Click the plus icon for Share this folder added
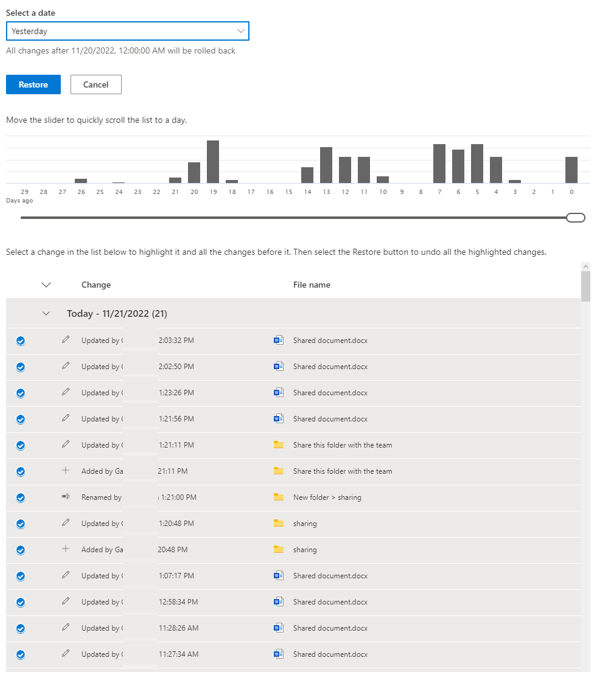Screen dimensions: 592x688 coord(65,470)
